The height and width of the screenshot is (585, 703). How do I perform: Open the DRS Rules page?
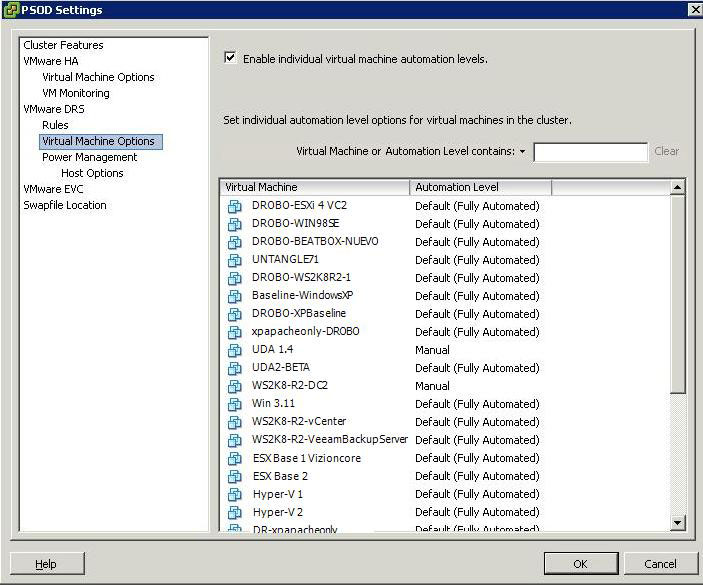click(x=55, y=125)
